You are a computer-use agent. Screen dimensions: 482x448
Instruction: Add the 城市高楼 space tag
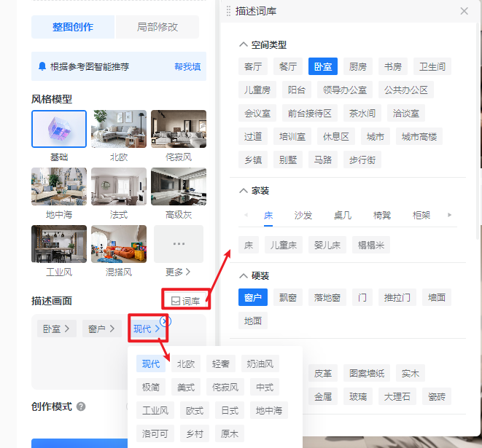pyautogui.click(x=419, y=136)
